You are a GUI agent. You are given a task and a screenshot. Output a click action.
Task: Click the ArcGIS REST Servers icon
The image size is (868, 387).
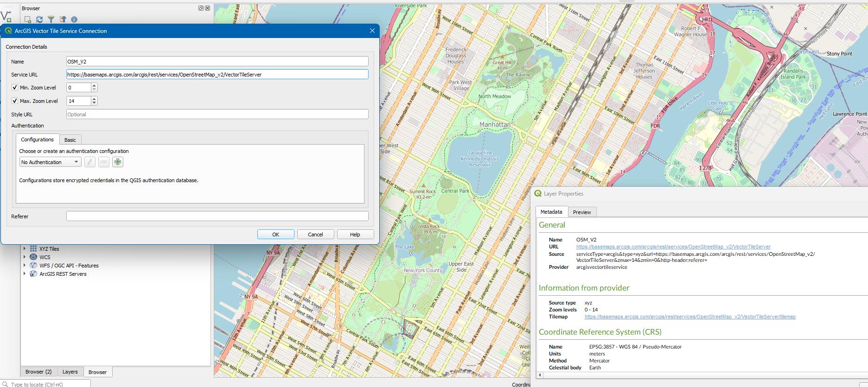[33, 274]
